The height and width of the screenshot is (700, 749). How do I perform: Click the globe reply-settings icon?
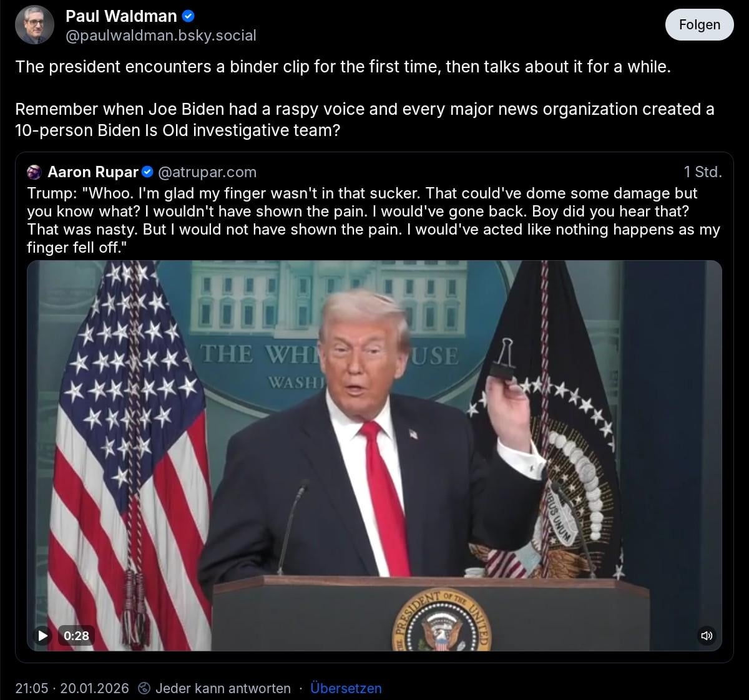(144, 688)
